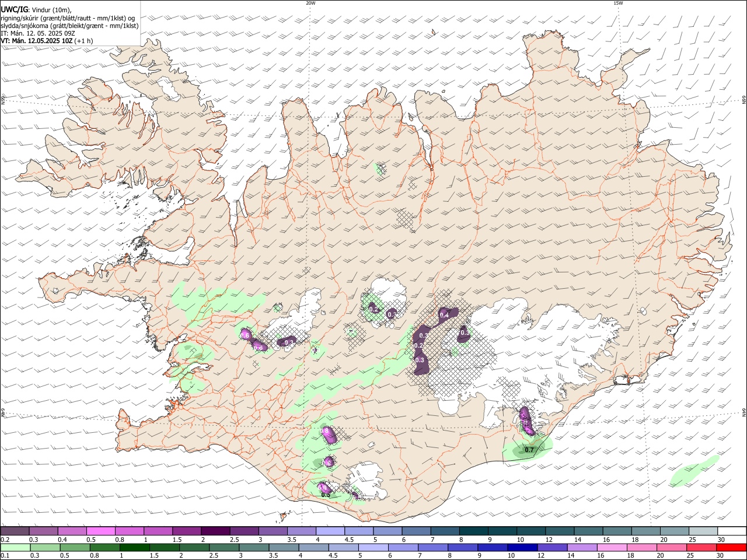Pick the pink rain scale swatch at 20

[671, 547]
